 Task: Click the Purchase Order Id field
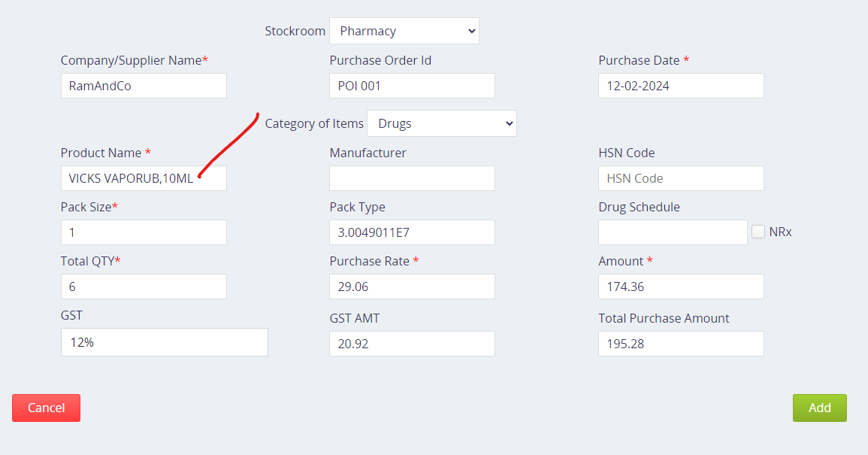click(x=412, y=86)
